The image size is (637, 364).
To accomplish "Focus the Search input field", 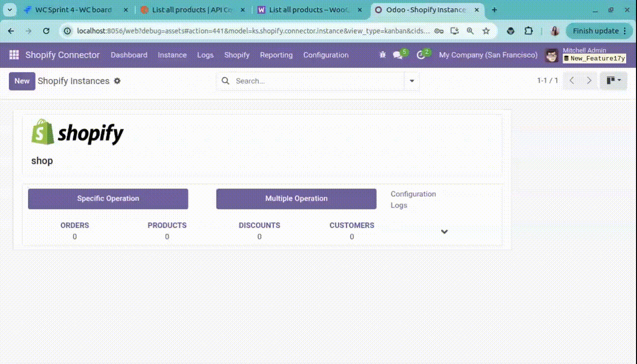I will (x=318, y=81).
